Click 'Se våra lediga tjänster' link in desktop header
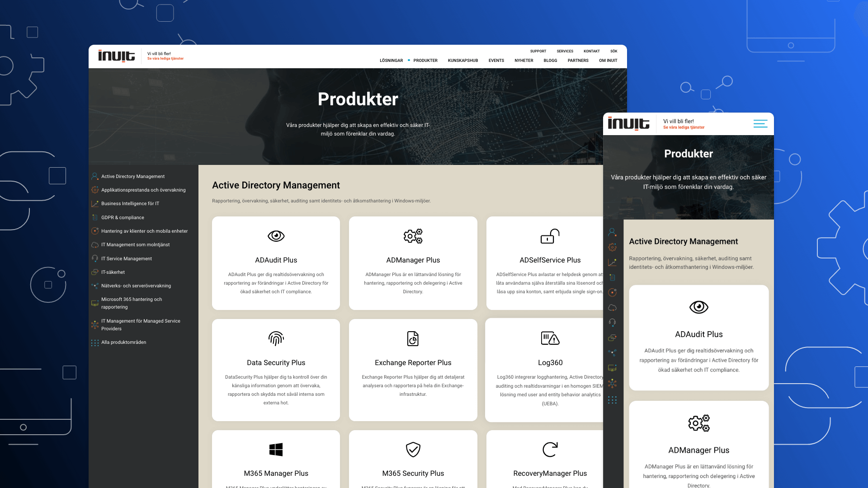Image resolution: width=868 pixels, height=488 pixels. click(x=165, y=59)
